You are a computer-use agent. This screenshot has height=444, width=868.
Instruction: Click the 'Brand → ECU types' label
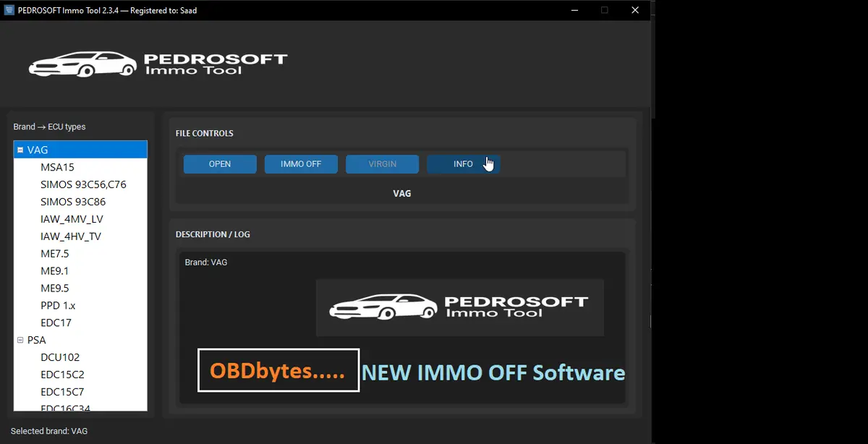click(49, 127)
